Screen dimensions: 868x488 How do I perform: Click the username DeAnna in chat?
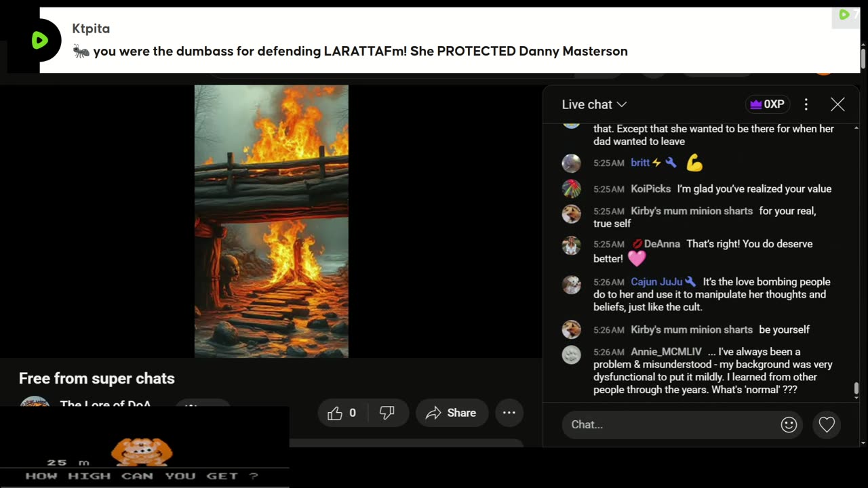(662, 244)
